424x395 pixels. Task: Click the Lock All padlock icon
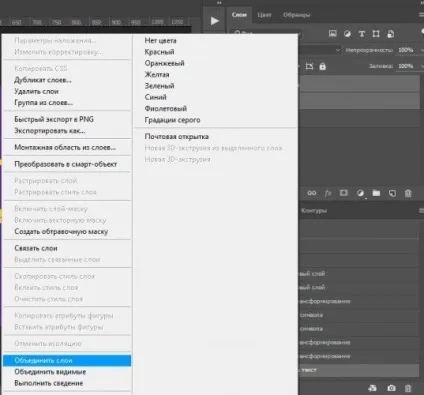pyautogui.click(x=322, y=66)
